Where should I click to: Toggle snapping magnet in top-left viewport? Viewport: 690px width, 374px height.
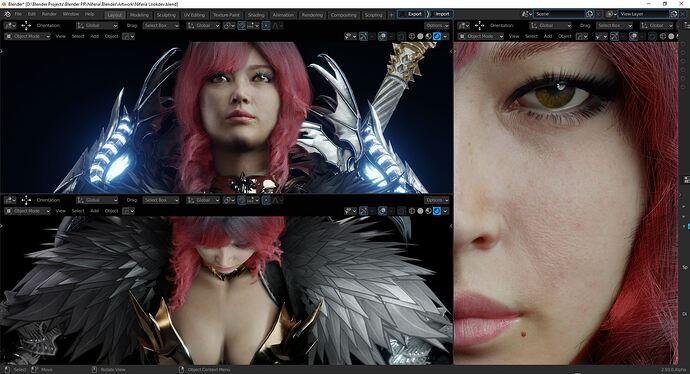coord(242,26)
